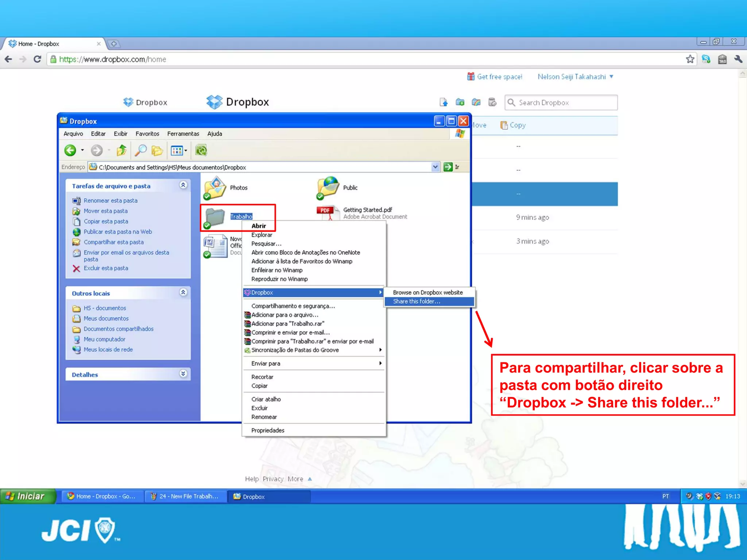
Task: Expand the Enviar para submenu
Action: tap(314, 363)
